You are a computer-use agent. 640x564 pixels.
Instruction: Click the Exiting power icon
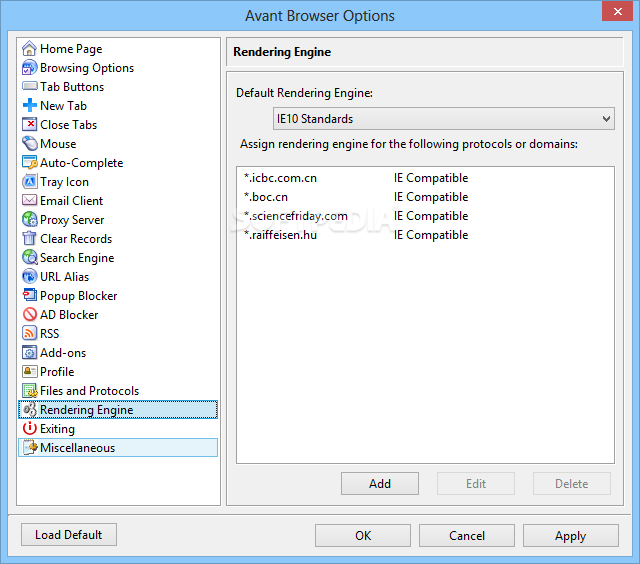[x=29, y=429]
